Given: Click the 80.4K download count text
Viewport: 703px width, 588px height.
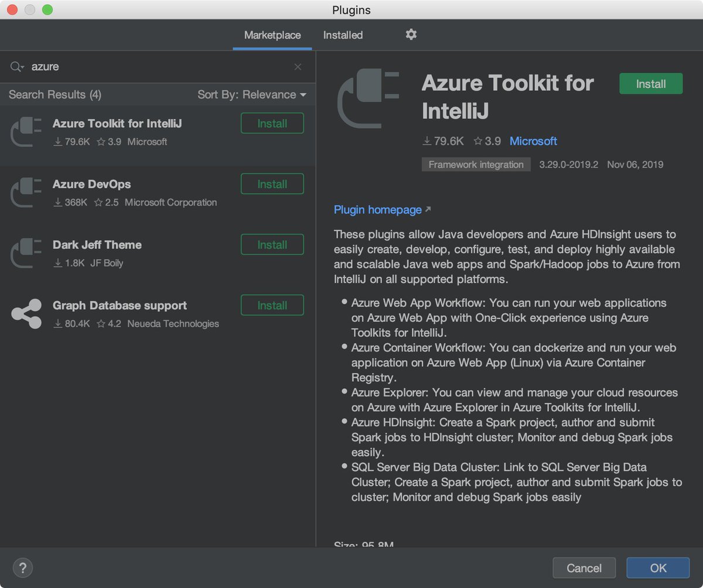Looking at the screenshot, I should coord(77,324).
